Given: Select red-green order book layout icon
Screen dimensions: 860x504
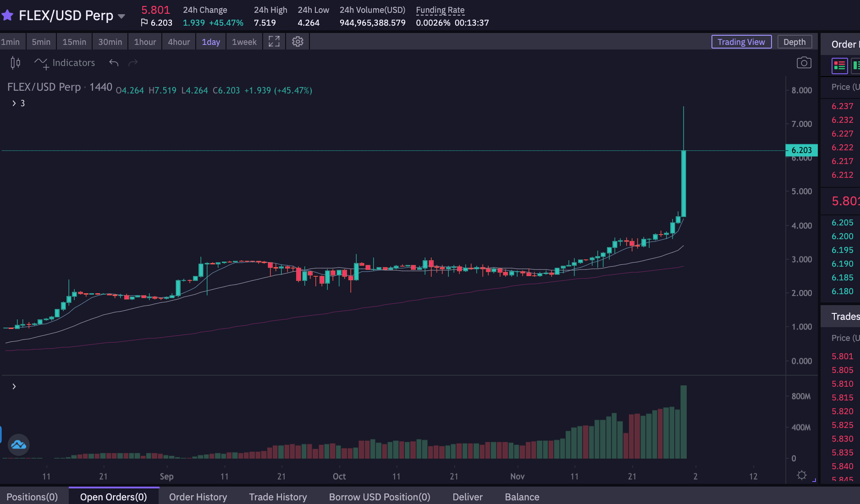Looking at the screenshot, I should (839, 66).
